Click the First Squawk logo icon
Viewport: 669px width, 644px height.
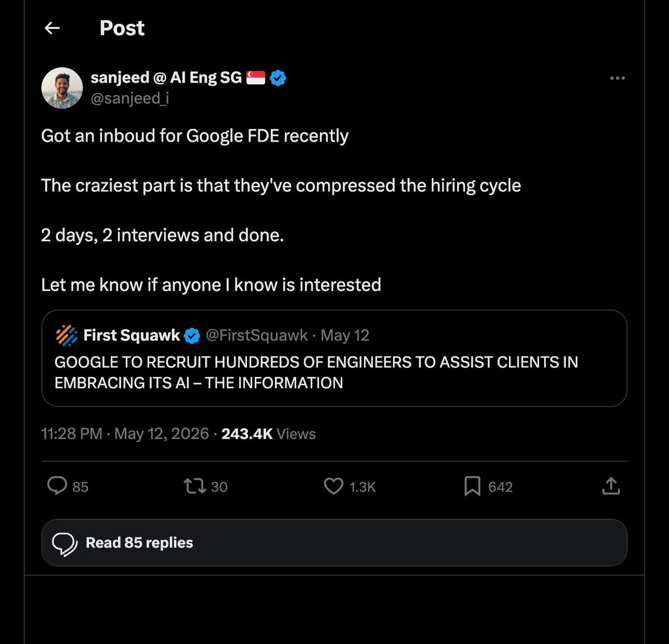point(67,335)
